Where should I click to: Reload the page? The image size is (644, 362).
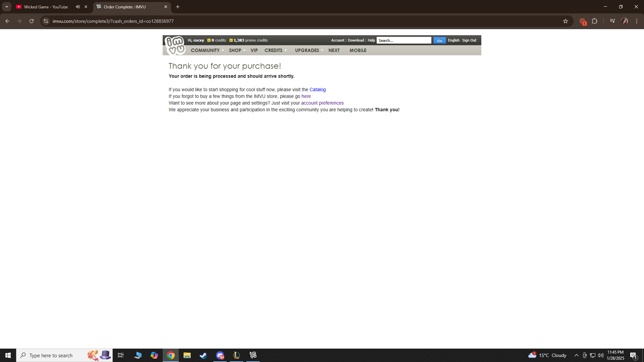32,21
